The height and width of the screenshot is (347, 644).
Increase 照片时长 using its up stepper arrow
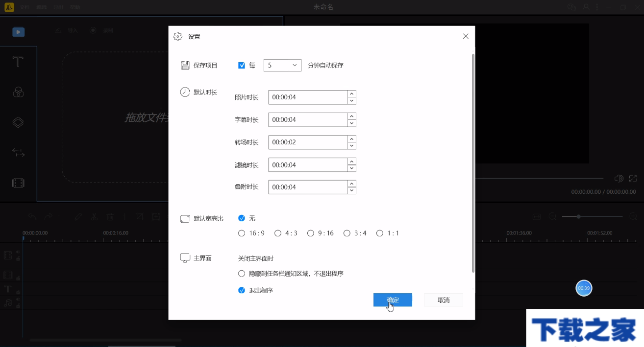(x=351, y=94)
